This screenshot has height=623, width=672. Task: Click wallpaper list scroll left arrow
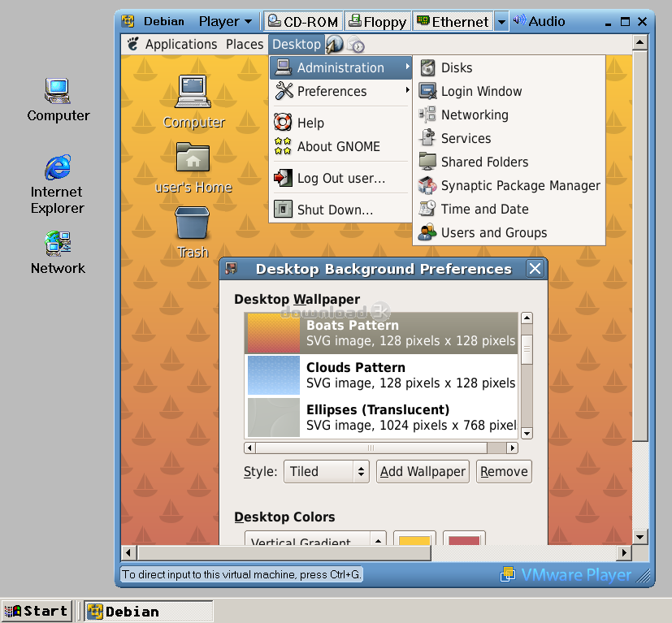(249, 448)
